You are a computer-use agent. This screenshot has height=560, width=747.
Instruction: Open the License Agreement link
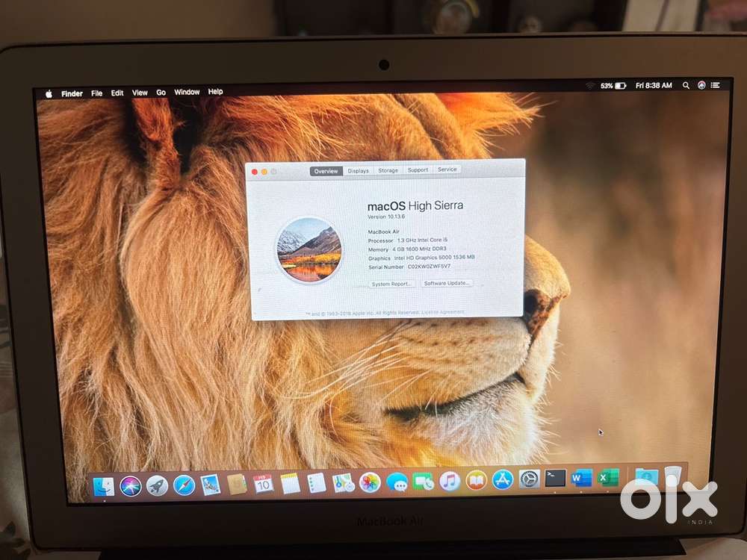click(x=442, y=312)
